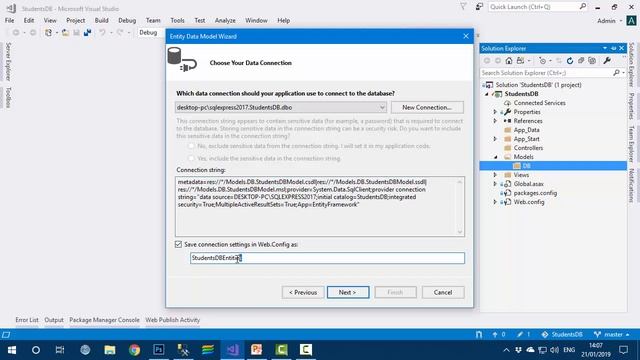Expand the Web.config node
Screen dimensions: 640x360
(x=495, y=202)
